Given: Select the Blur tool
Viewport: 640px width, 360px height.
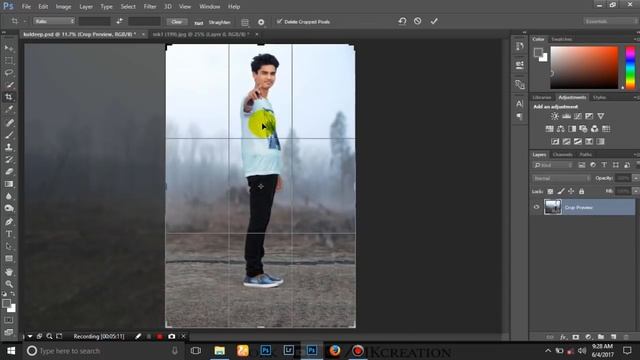Looking at the screenshot, I should [x=9, y=196].
